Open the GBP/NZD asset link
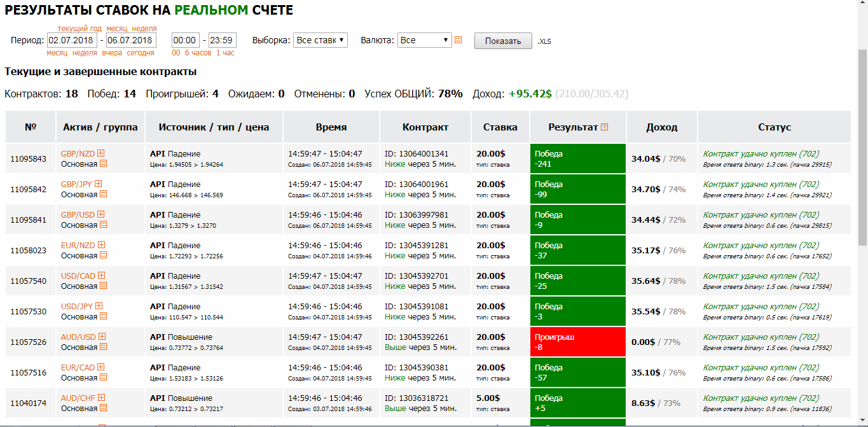 [x=78, y=153]
